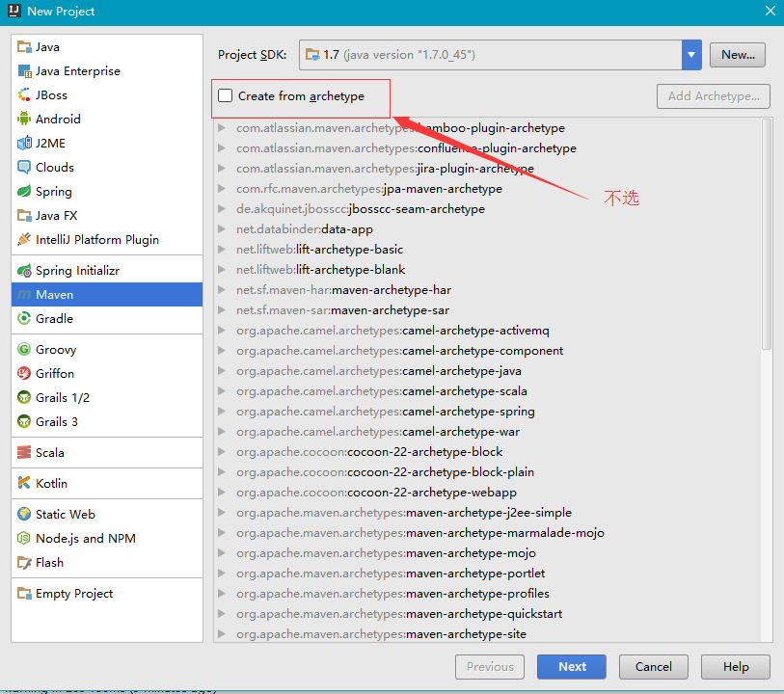The image size is (784, 694).
Task: Click the Grails 1/2 icon
Action: point(24,397)
